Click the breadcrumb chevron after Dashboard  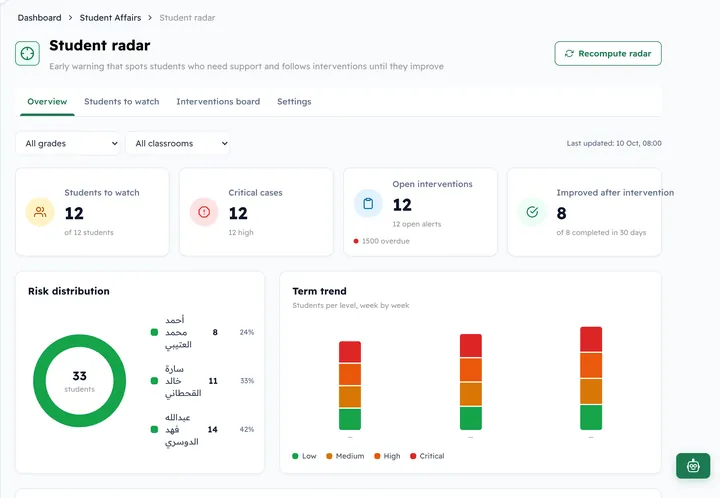click(x=70, y=18)
